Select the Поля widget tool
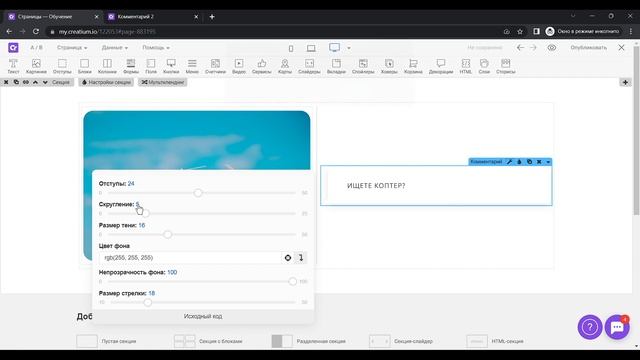The height and width of the screenshot is (360, 640). click(151, 66)
